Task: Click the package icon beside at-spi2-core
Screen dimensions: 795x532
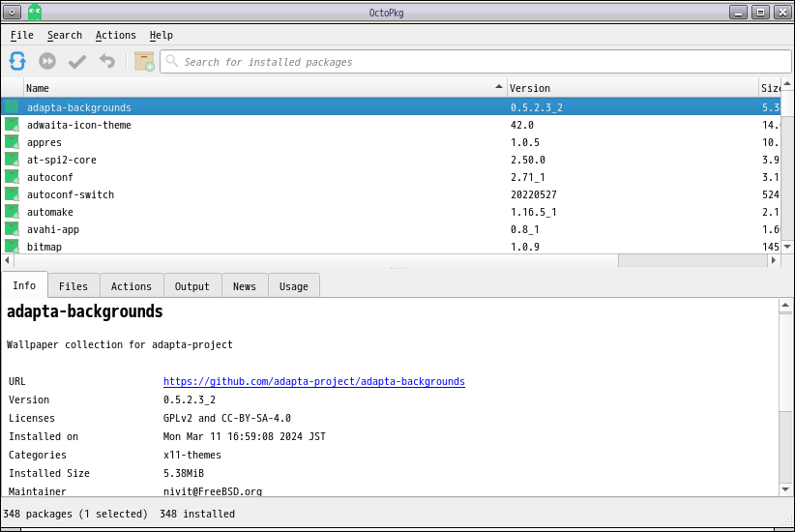Action: click(13, 160)
